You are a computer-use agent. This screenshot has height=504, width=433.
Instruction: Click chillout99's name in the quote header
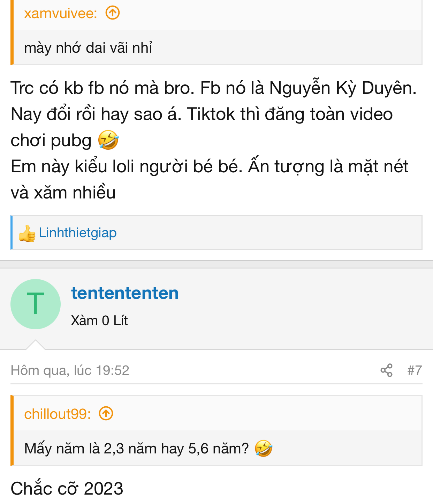(x=58, y=414)
